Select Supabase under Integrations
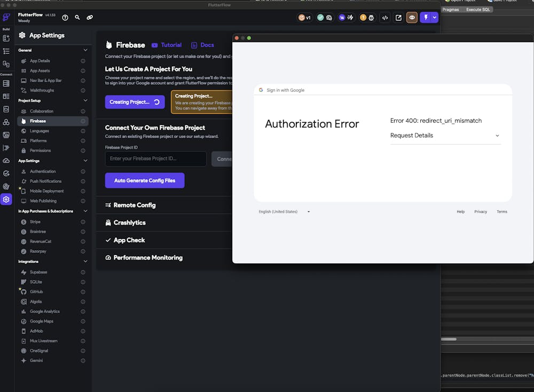This screenshot has width=534, height=392. coord(38,272)
